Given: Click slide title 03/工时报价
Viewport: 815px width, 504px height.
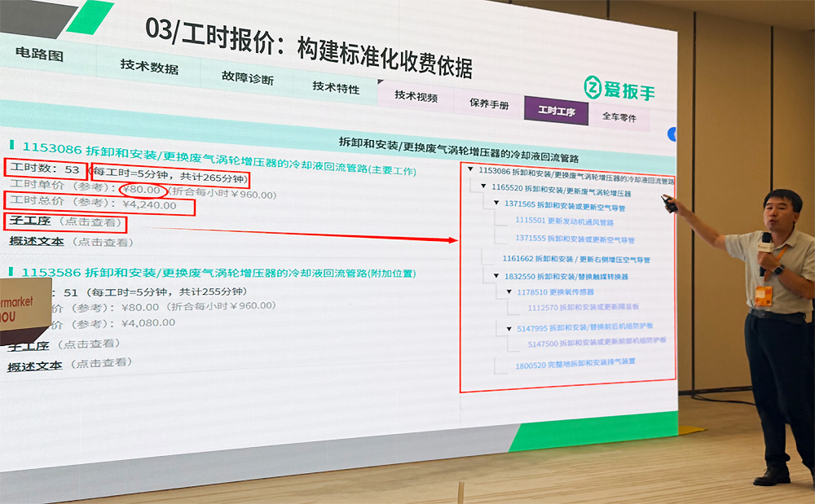Looking at the screenshot, I should tap(309, 48).
